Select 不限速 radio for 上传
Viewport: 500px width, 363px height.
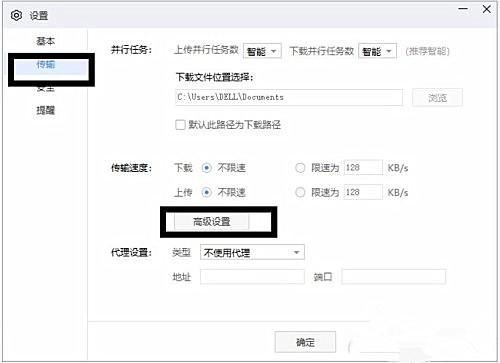pos(207,192)
